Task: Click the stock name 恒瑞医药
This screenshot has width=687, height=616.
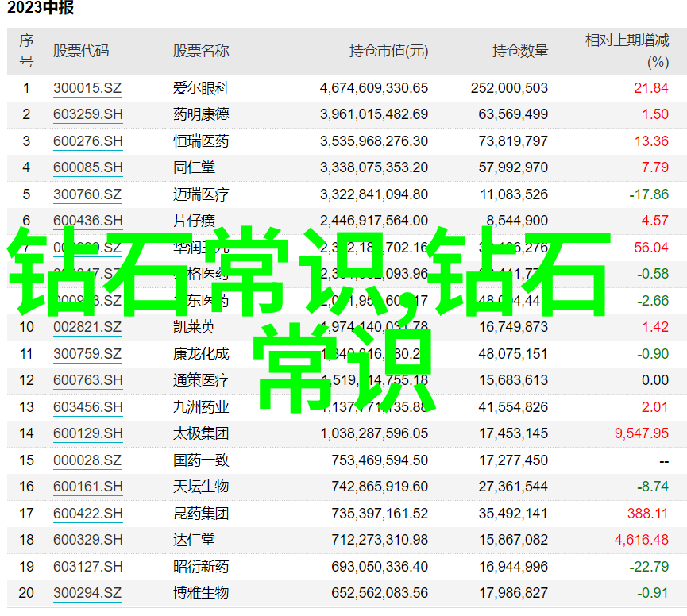Action: 201,141
